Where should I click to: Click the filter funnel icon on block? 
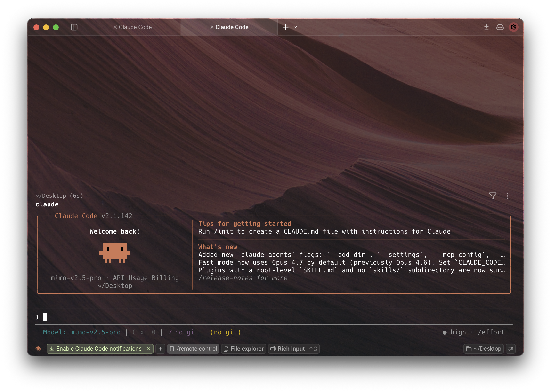click(x=493, y=196)
